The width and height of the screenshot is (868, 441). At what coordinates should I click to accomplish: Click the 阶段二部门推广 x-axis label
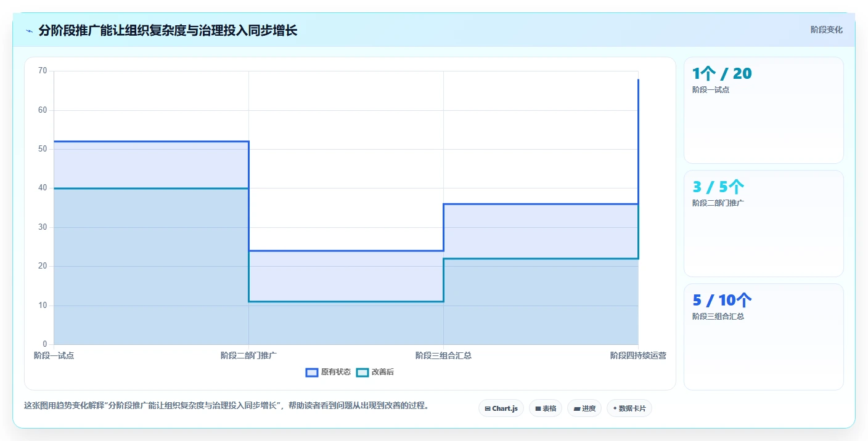click(248, 355)
